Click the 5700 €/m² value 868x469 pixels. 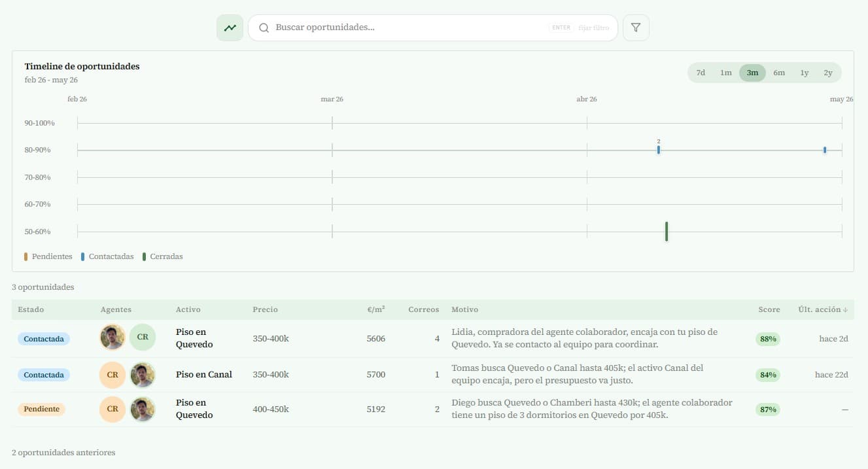click(x=376, y=375)
